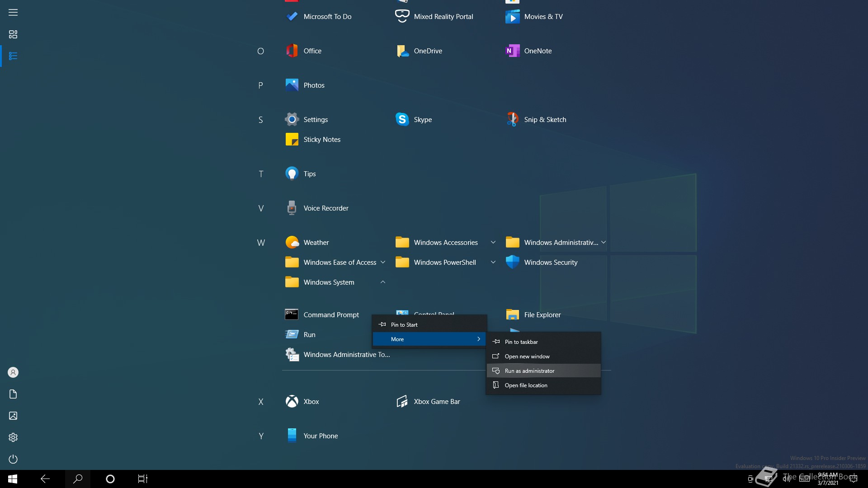Select Open file location

(543, 385)
